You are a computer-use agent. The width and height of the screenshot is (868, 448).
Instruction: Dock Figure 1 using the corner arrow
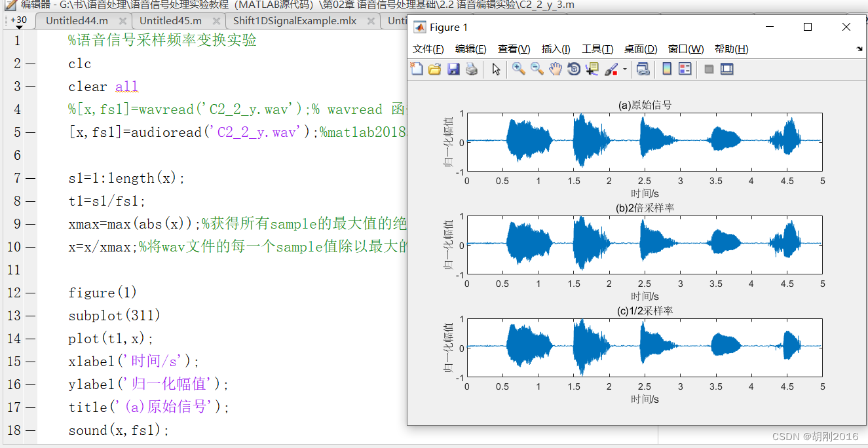pos(859,49)
